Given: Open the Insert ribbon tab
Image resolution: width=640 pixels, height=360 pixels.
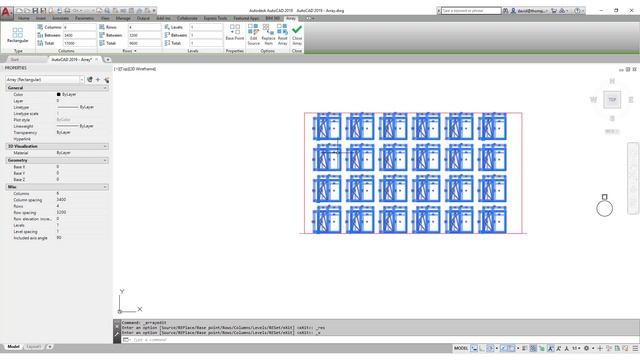Looking at the screenshot, I should 41,18.
